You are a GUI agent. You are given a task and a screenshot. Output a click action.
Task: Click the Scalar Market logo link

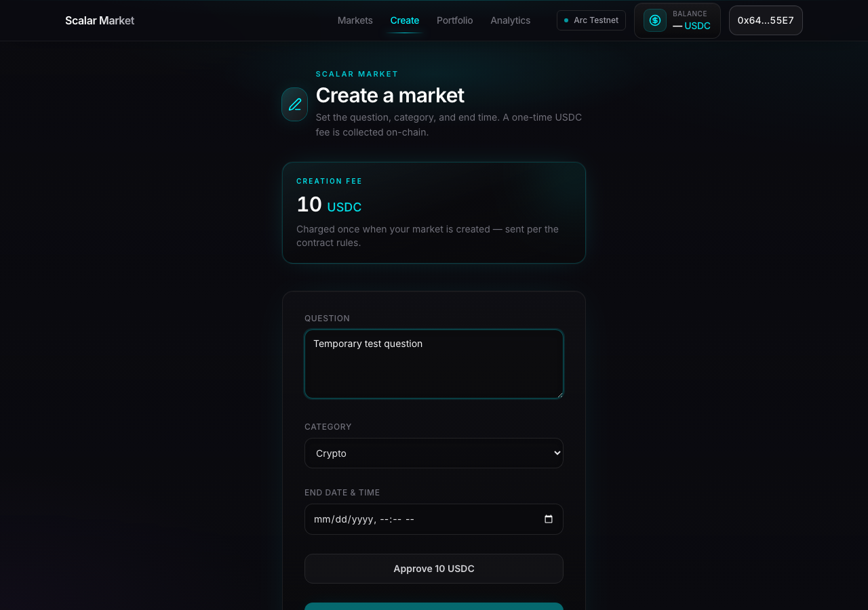pos(100,20)
